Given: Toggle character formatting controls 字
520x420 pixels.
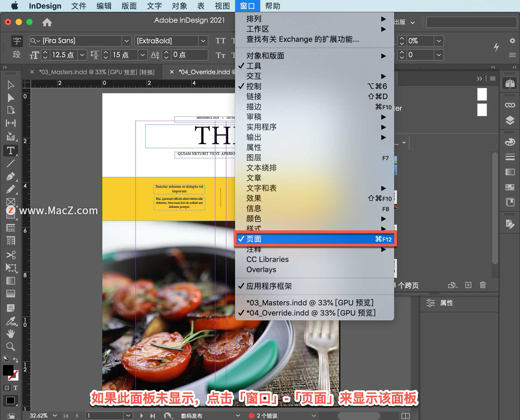Looking at the screenshot, I should [17, 41].
